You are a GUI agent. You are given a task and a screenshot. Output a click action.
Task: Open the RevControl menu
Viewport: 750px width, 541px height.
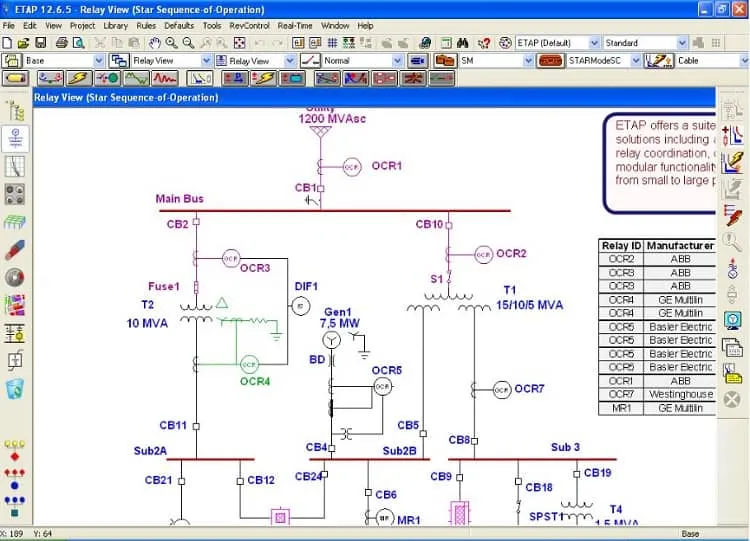click(x=249, y=26)
